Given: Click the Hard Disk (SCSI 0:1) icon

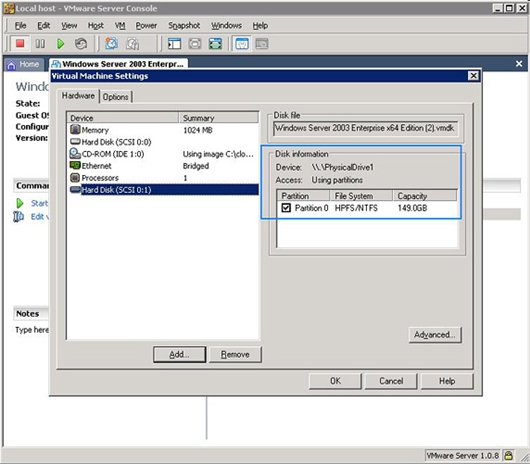Looking at the screenshot, I should pos(75,189).
